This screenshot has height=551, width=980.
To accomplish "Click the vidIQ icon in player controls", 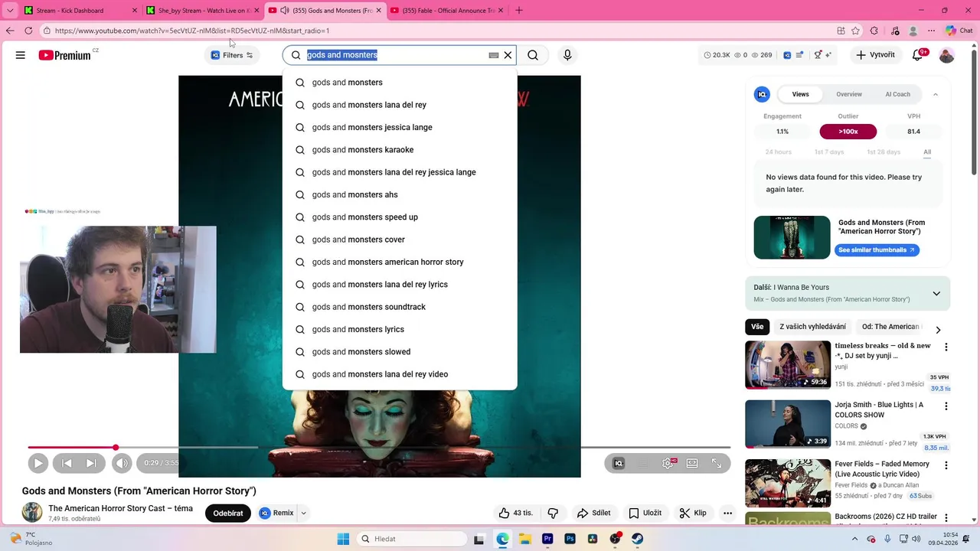I will point(619,463).
